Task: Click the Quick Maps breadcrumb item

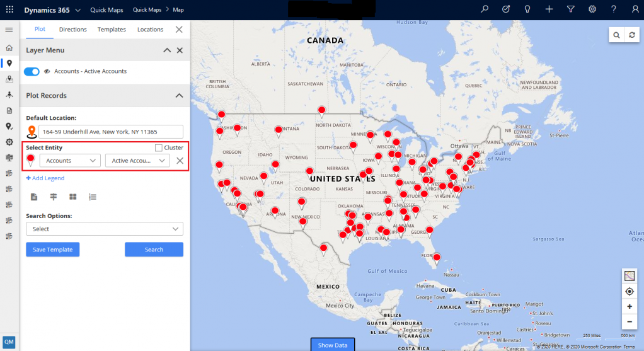Action: pos(147,10)
